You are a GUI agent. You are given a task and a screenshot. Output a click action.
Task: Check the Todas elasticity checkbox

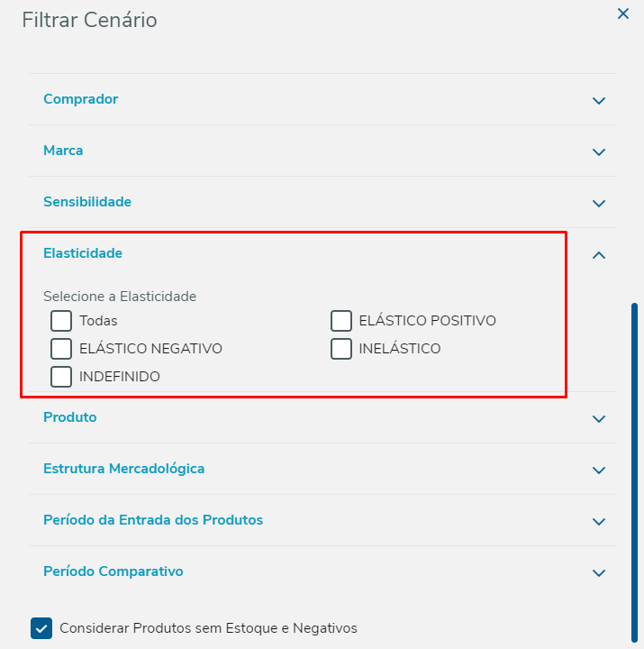pyautogui.click(x=61, y=321)
